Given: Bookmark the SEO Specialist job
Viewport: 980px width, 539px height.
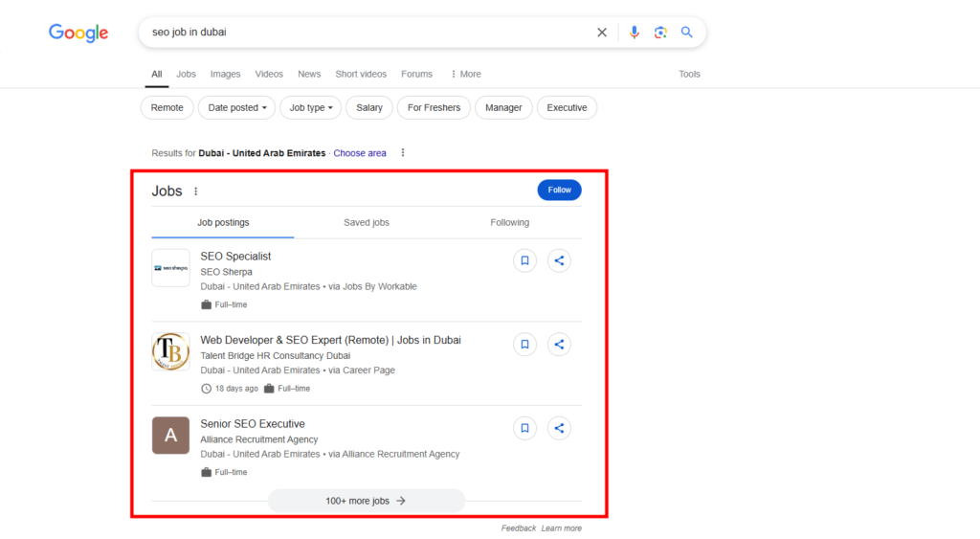Looking at the screenshot, I should (525, 260).
